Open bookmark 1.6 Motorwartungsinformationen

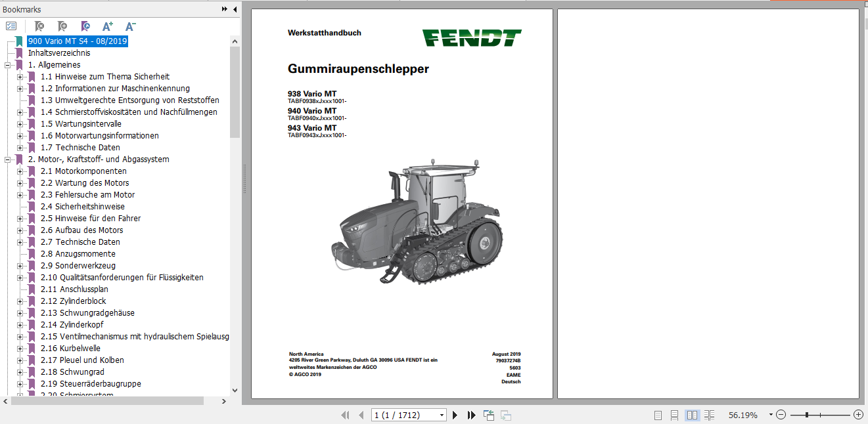point(99,136)
